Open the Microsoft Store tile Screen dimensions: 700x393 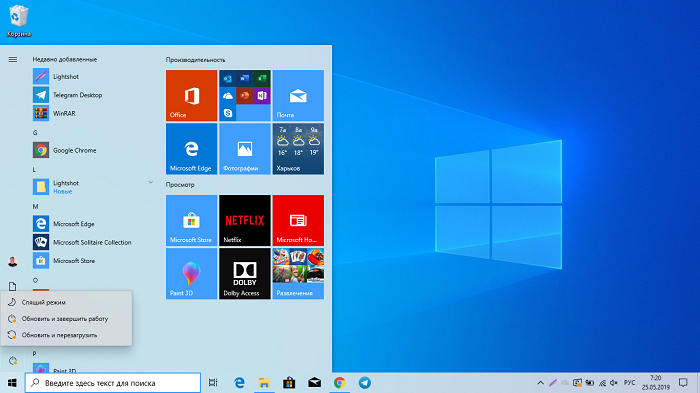[x=192, y=220]
